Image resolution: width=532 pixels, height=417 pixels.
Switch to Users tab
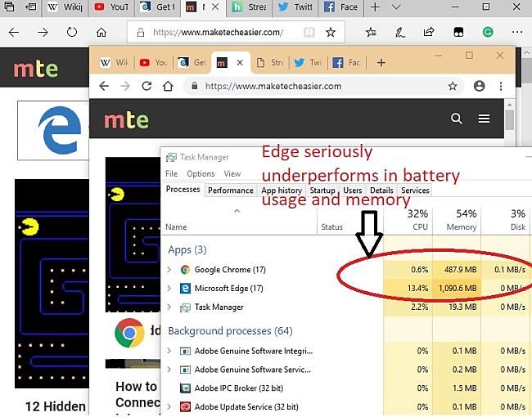(353, 191)
